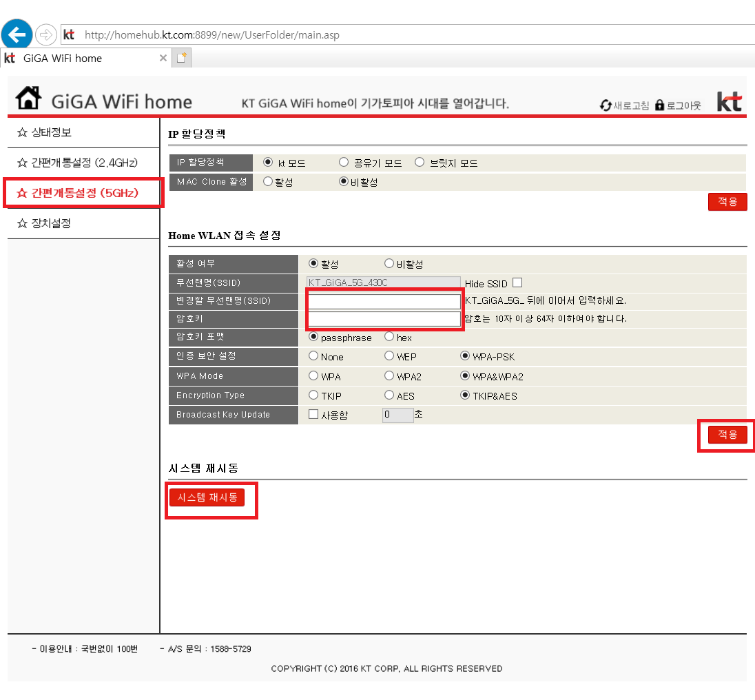Click the browser forward arrow button
This screenshot has height=700, width=755.
[x=45, y=34]
